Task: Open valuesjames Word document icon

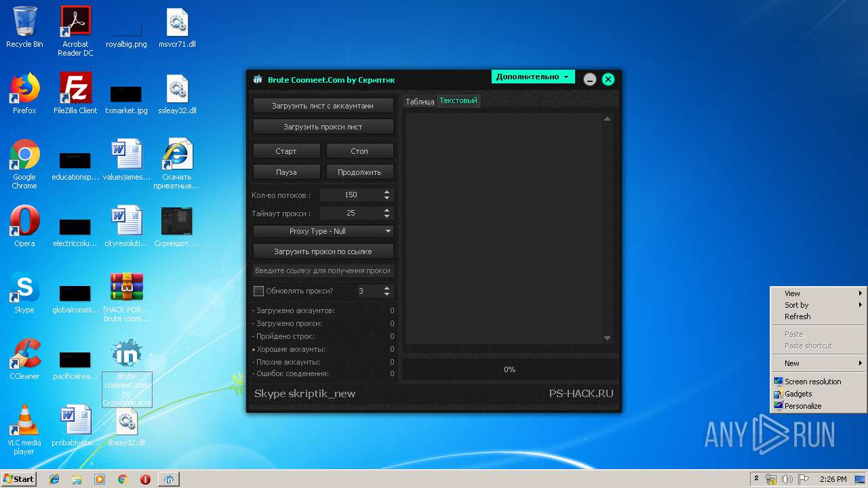Action: coord(127,160)
